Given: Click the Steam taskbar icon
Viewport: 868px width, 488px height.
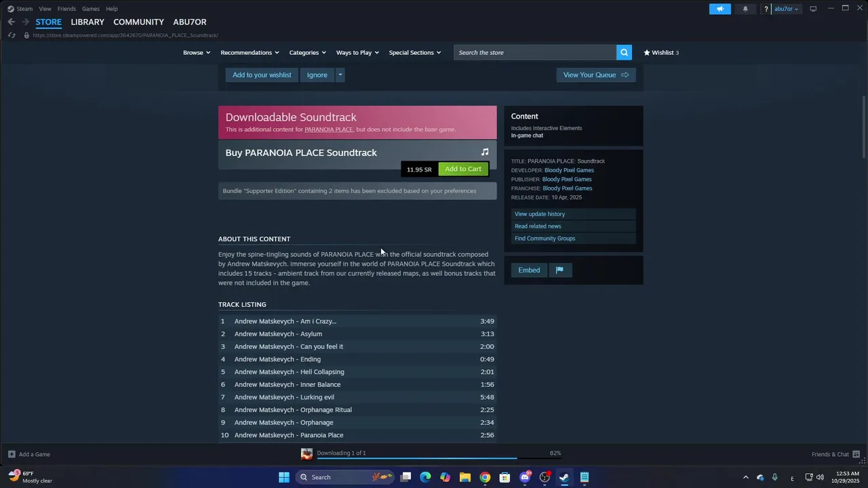Looking at the screenshot, I should pyautogui.click(x=564, y=477).
